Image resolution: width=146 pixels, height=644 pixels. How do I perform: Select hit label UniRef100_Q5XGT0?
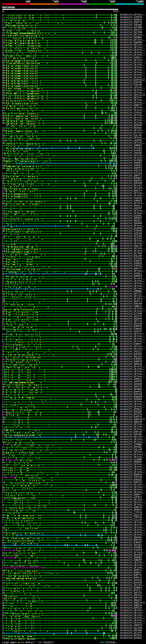click(131, 30)
